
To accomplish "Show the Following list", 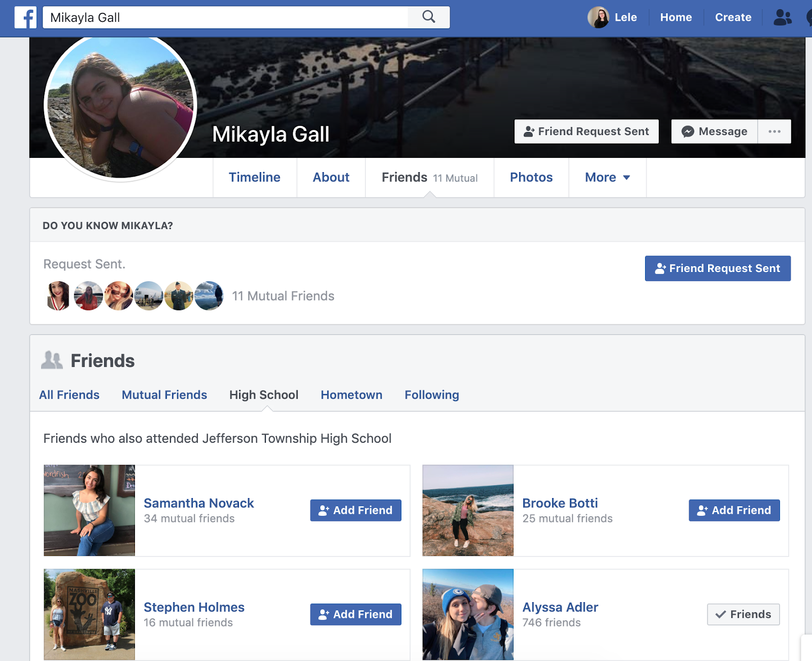I will click(x=432, y=395).
